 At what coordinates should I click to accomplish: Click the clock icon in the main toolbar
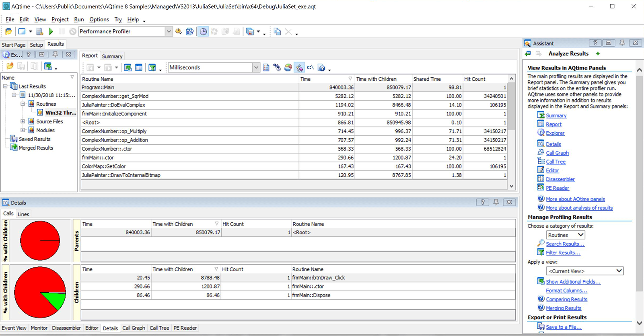coord(204,31)
